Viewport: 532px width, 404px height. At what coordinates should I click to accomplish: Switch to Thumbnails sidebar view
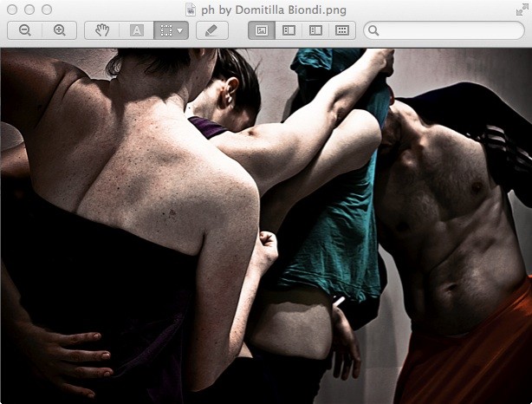coord(289,30)
